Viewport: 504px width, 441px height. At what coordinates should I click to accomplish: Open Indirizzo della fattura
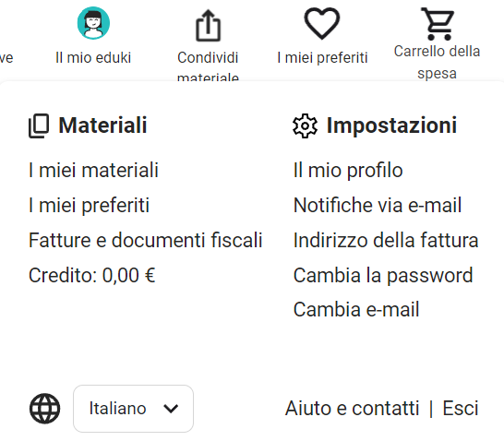click(386, 240)
